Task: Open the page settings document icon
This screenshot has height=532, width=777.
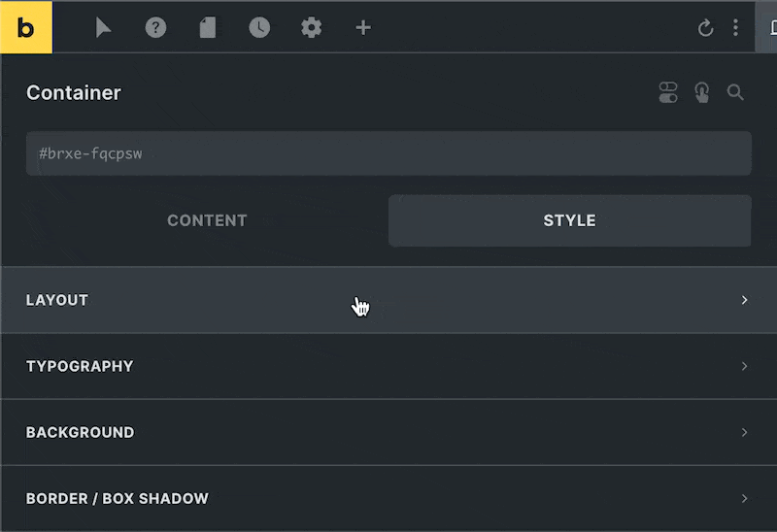Action: 208,28
